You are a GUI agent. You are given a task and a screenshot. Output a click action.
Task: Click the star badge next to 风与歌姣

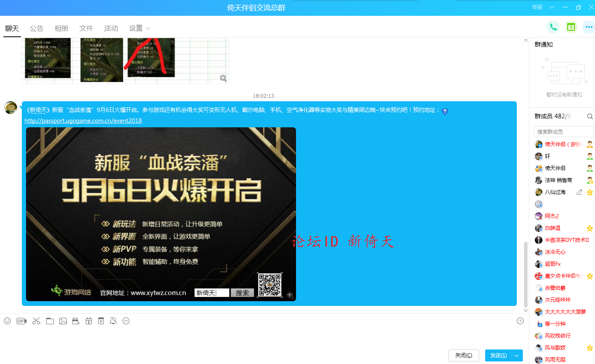click(x=590, y=348)
